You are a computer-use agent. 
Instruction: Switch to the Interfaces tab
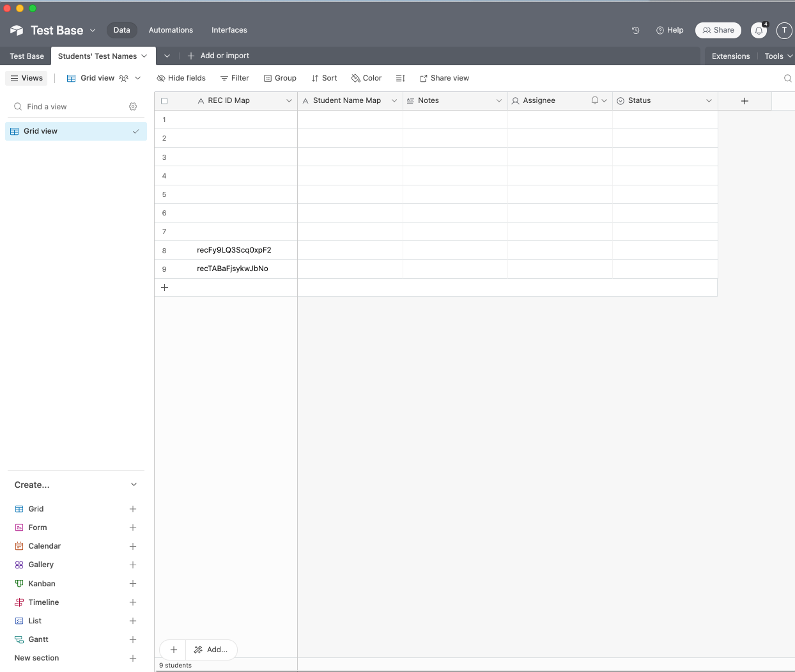coord(229,30)
